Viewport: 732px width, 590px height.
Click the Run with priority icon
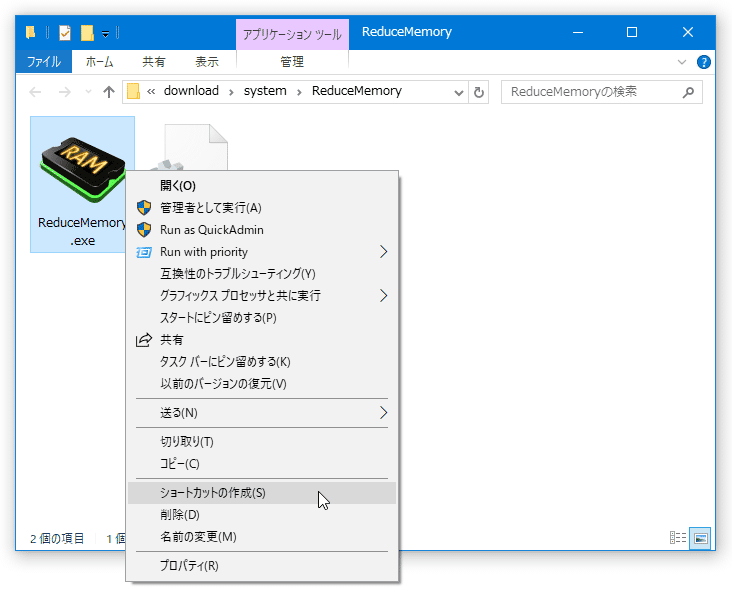point(144,253)
